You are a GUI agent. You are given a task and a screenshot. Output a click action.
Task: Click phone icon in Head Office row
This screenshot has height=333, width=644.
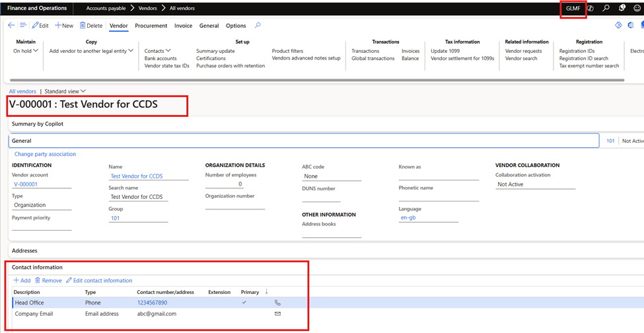[x=277, y=303]
